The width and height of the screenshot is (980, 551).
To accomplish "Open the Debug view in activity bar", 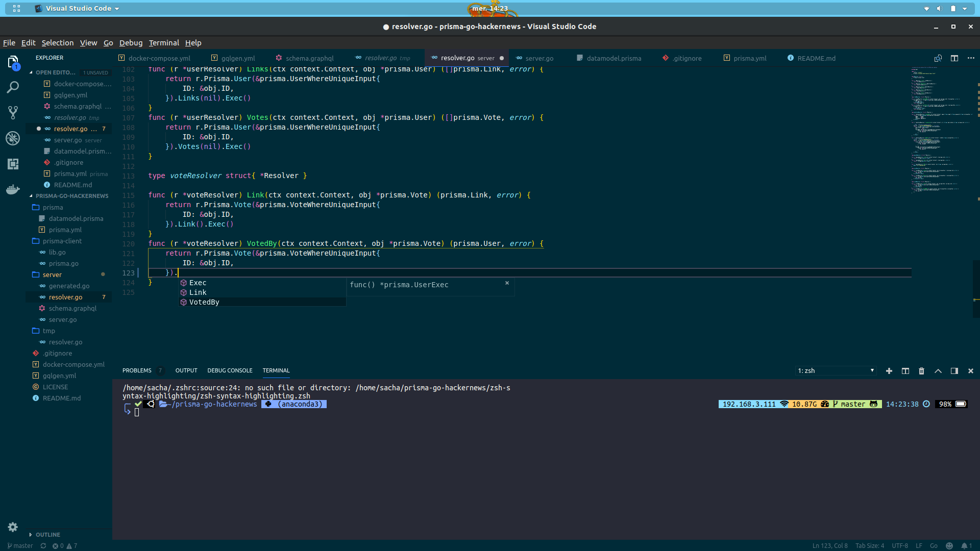I will [x=13, y=138].
